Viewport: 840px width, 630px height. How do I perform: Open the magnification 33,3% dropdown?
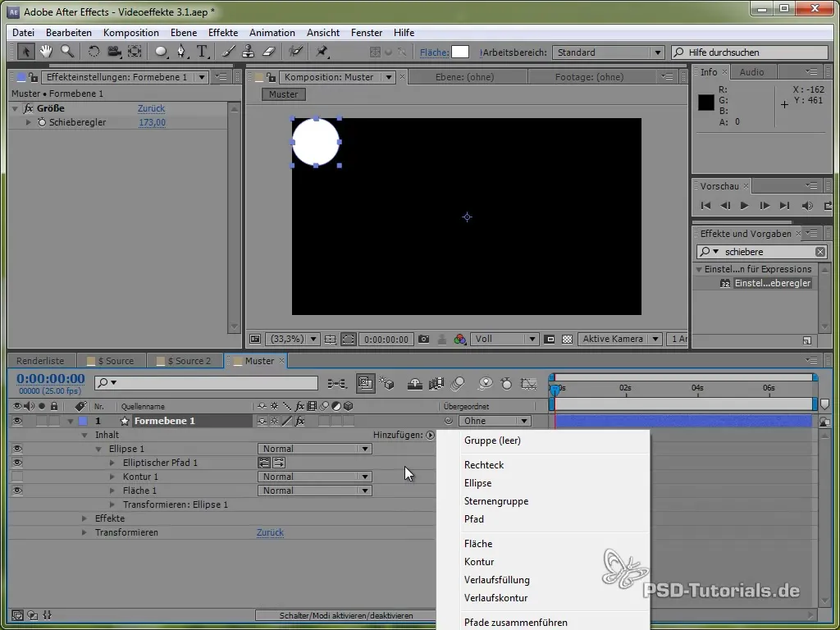(x=293, y=339)
